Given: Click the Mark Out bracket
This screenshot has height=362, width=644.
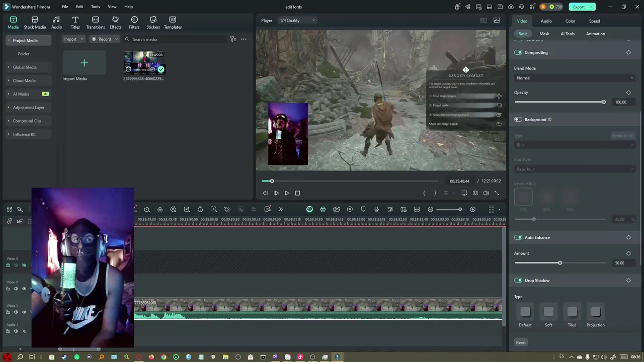Looking at the screenshot, I should click(435, 193).
